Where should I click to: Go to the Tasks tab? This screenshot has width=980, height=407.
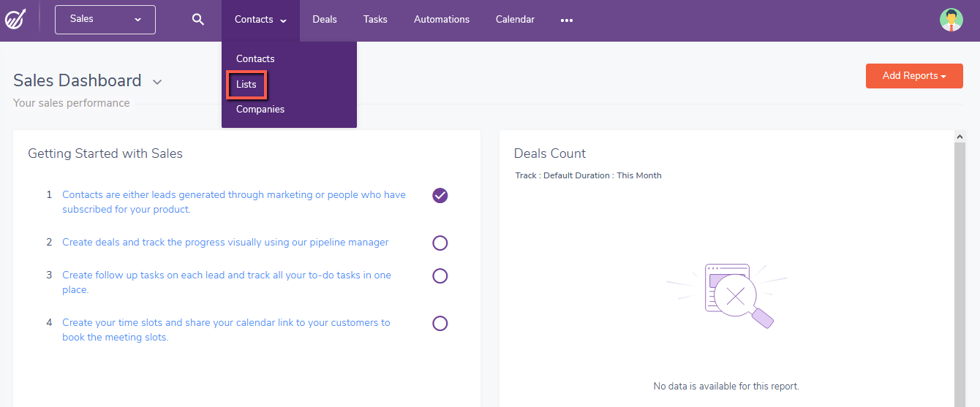pos(375,20)
